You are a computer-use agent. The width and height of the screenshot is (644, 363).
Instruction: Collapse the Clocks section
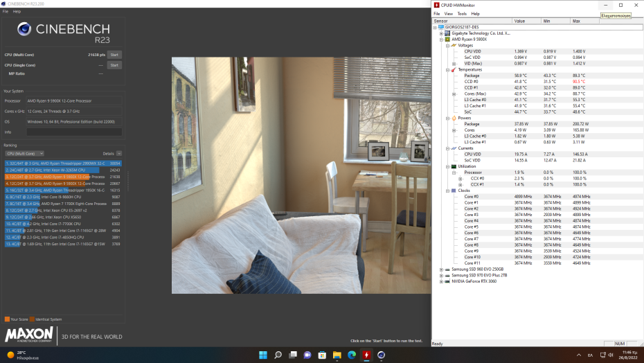point(447,191)
